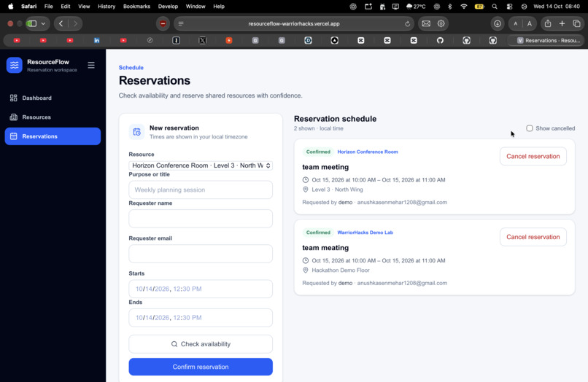Screen dimensions: 588x382
Task: Click the Reservations calendar icon in sidebar
Action: pyautogui.click(x=14, y=136)
